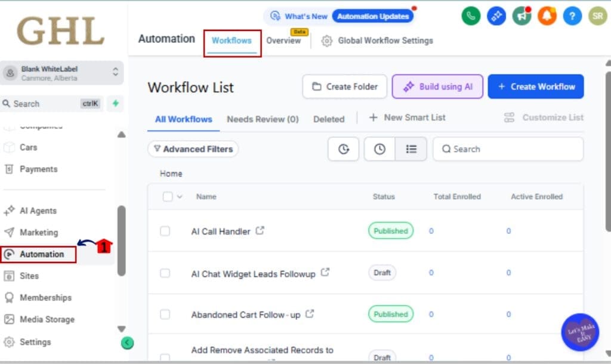The width and height of the screenshot is (611, 364).
Task: Open the notifications bell
Action: click(547, 16)
